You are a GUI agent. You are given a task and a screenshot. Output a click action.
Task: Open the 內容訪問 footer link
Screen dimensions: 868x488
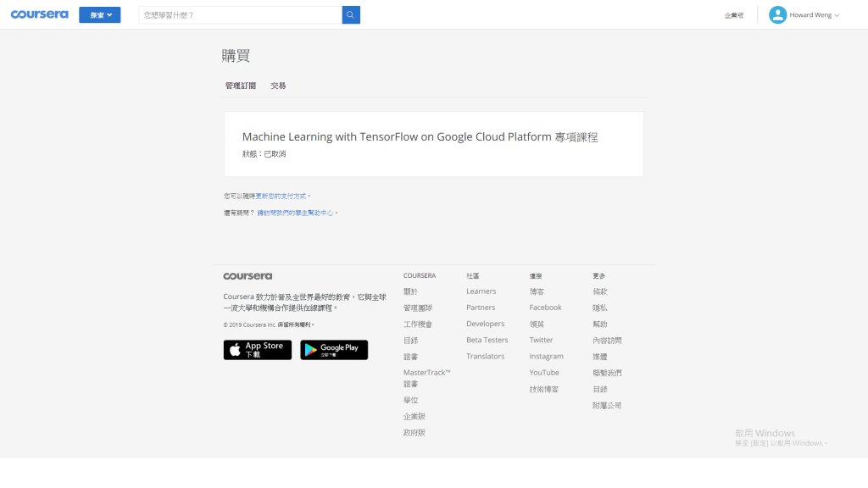click(607, 341)
